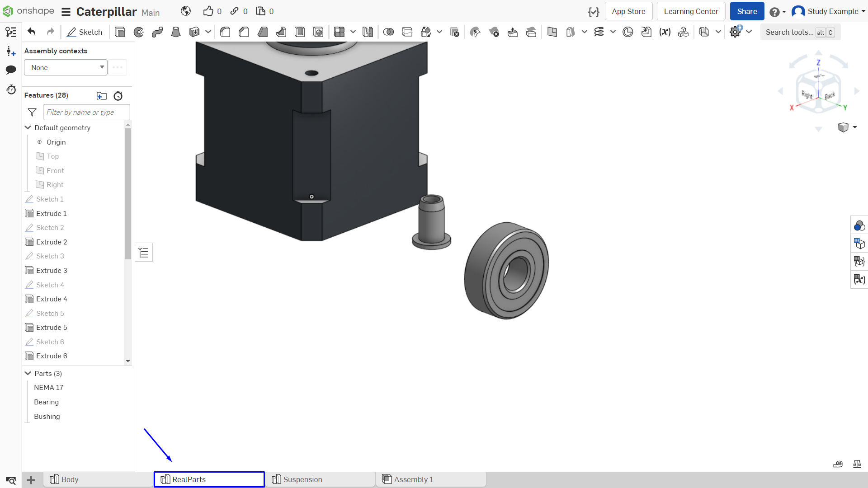Viewport: 868px width, 488px height.
Task: Toggle the feature list panel button
Action: 144,253
